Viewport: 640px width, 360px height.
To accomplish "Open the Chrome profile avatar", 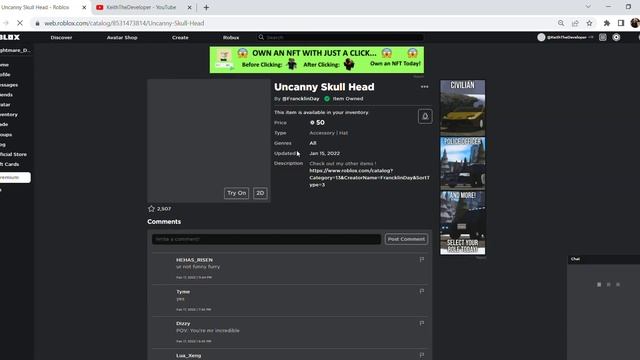I will [x=635, y=23].
